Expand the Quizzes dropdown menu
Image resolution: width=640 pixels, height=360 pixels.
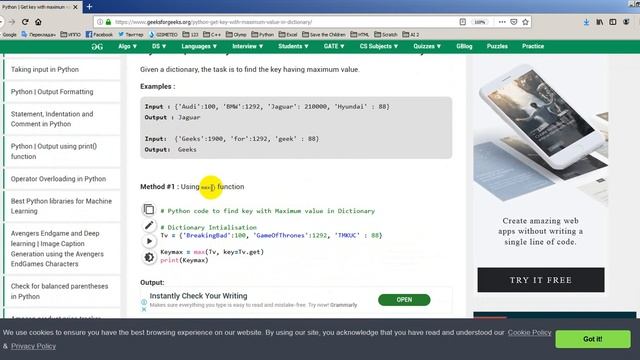(427, 47)
